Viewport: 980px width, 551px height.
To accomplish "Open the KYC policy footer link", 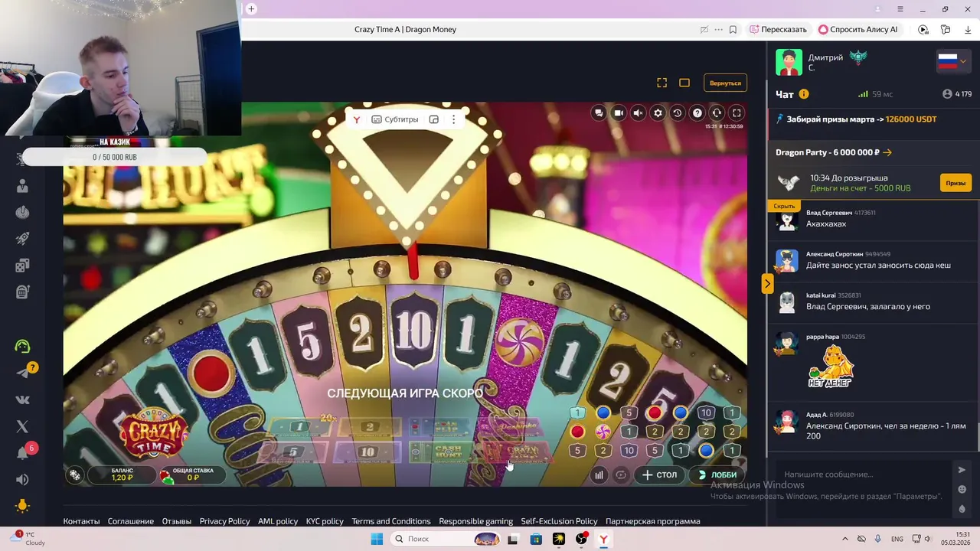I will pyautogui.click(x=325, y=521).
